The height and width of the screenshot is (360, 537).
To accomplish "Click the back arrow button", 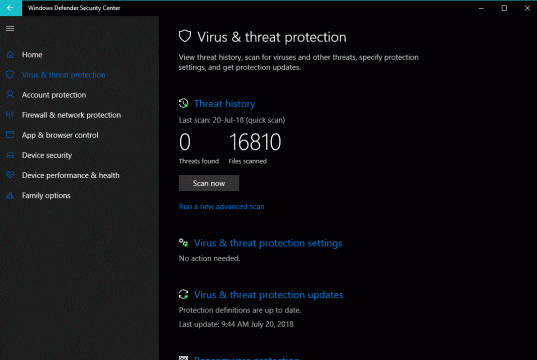I will pyautogui.click(x=10, y=8).
